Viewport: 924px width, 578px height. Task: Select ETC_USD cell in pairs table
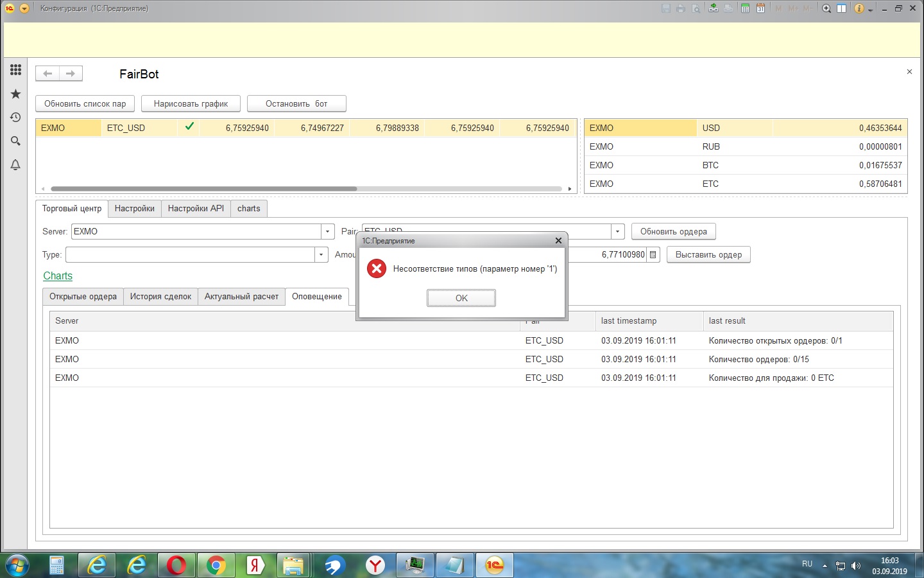point(139,128)
